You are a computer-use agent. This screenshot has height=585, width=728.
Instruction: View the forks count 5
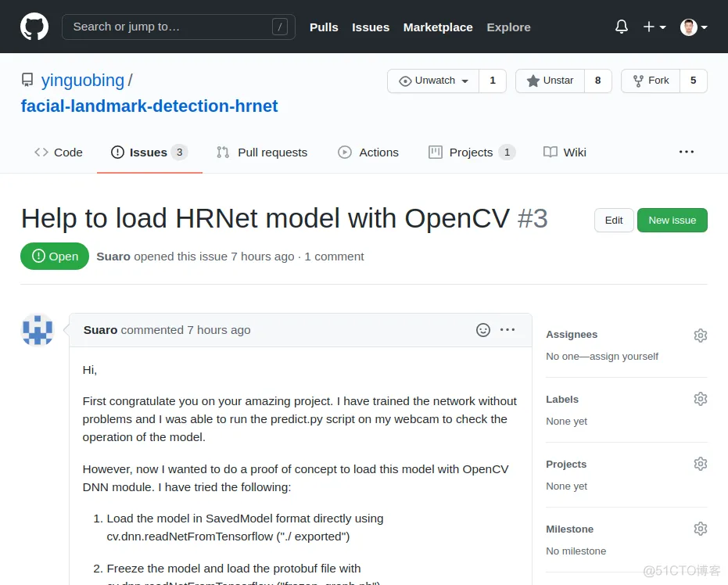click(693, 81)
